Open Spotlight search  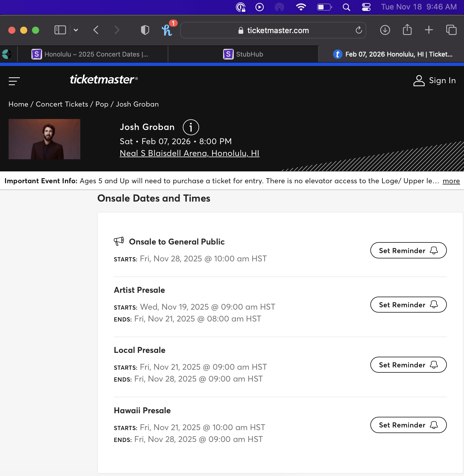click(x=346, y=7)
